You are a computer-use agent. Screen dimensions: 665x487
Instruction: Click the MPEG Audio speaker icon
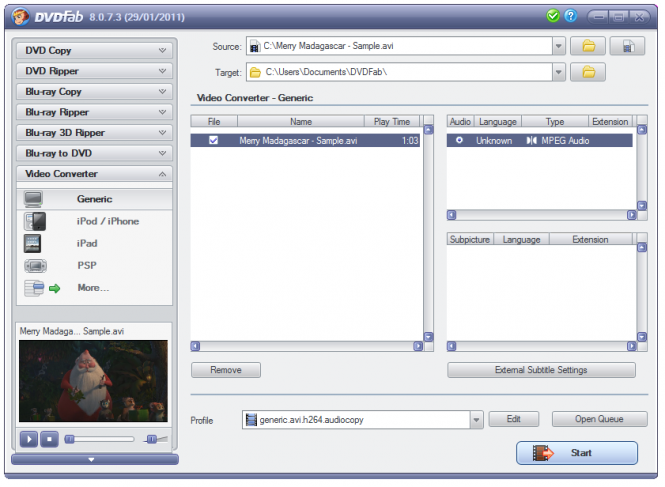coord(531,140)
